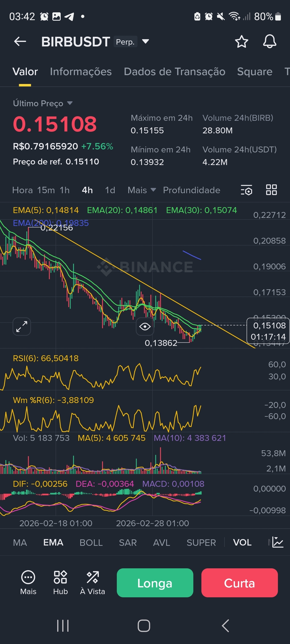Open the Mais menu in bottom bar
This screenshot has height=644, width=290.
[x=28, y=583]
